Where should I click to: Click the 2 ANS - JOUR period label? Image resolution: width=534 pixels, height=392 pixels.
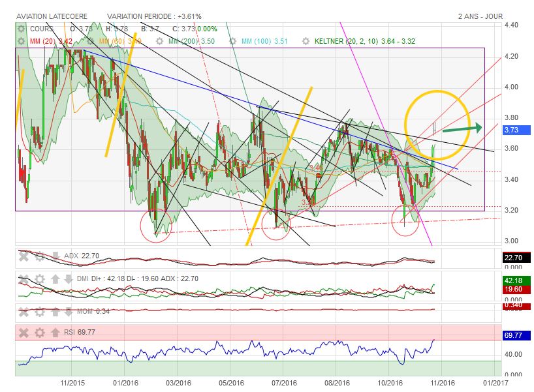click(480, 16)
